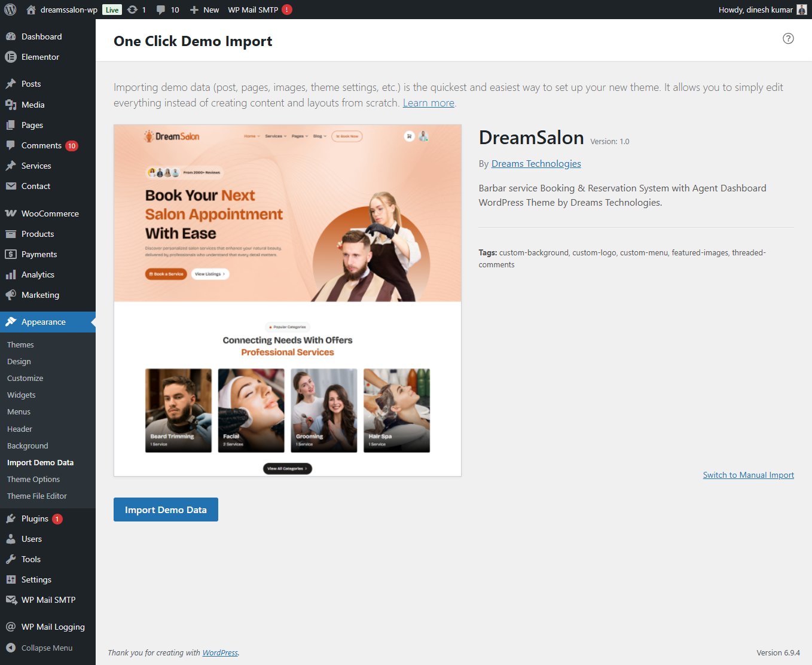
Task: Open the Header submenu item
Action: coord(20,429)
